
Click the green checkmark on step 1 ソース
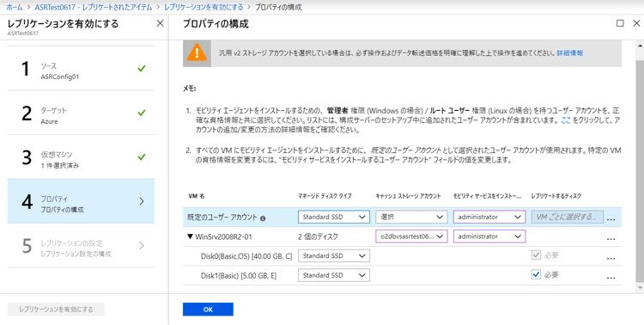click(x=142, y=69)
